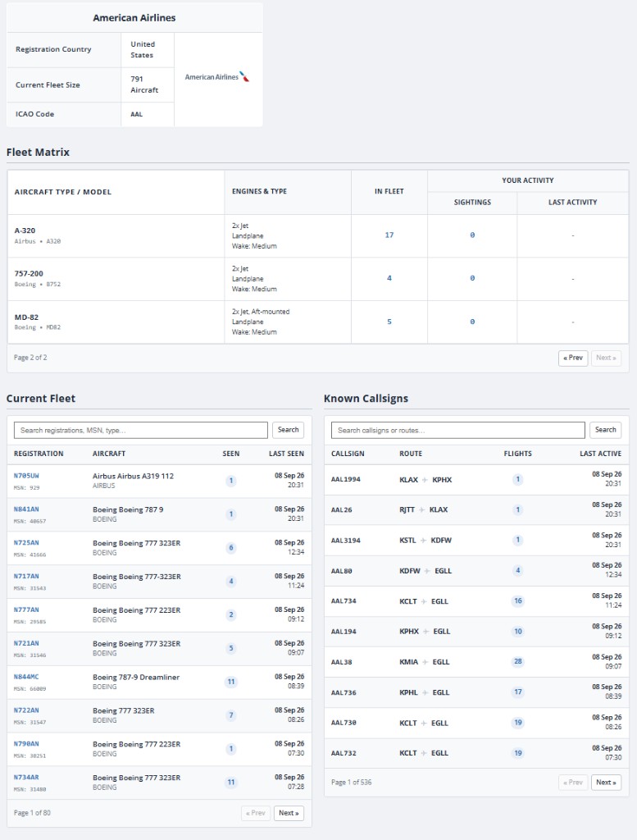This screenshot has width=637, height=840.
Task: Go to next Known Callsigns page
Action: [x=606, y=783]
